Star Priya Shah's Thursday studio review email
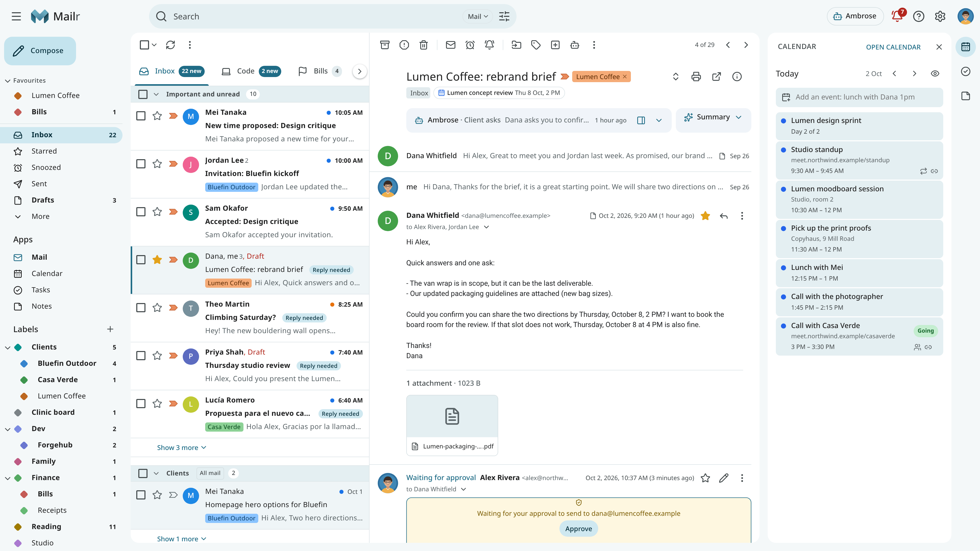Viewport: 980px width, 551px height. [157, 355]
